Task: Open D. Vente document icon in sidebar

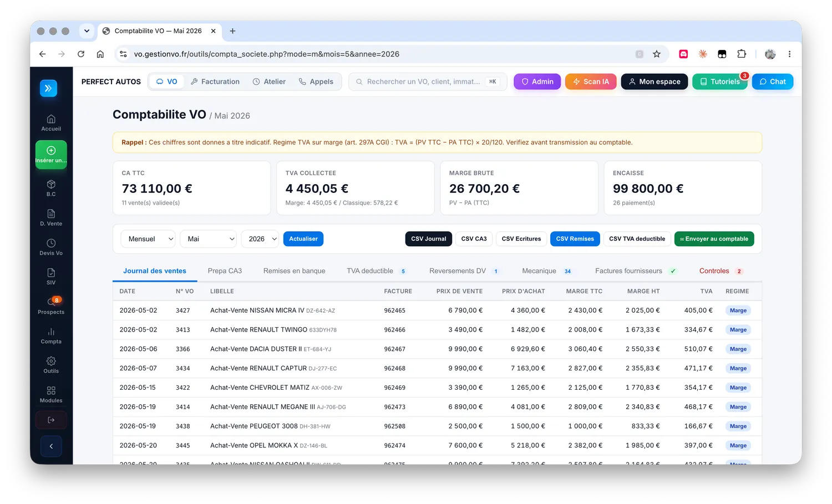Action: (51, 217)
